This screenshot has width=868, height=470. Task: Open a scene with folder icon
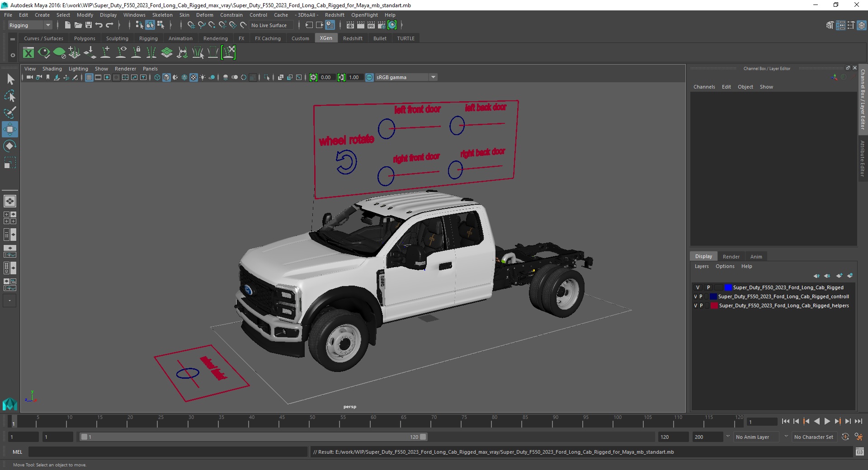78,25
